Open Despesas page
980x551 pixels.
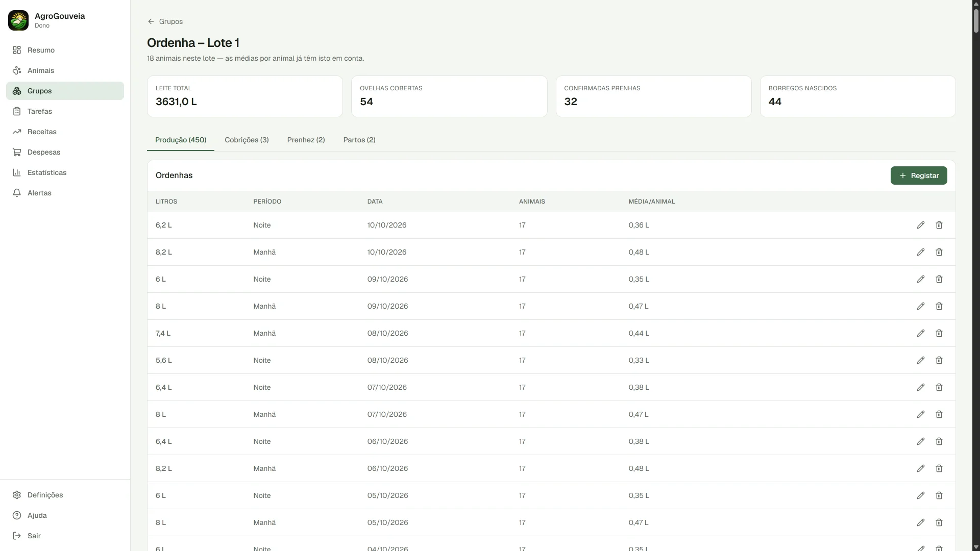click(65, 152)
